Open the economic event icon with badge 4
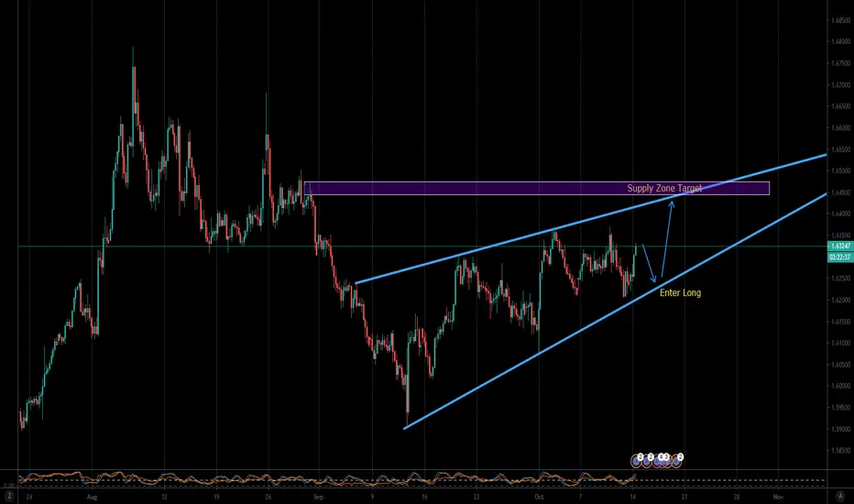Image resolution: width=854 pixels, height=504 pixels. click(657, 461)
